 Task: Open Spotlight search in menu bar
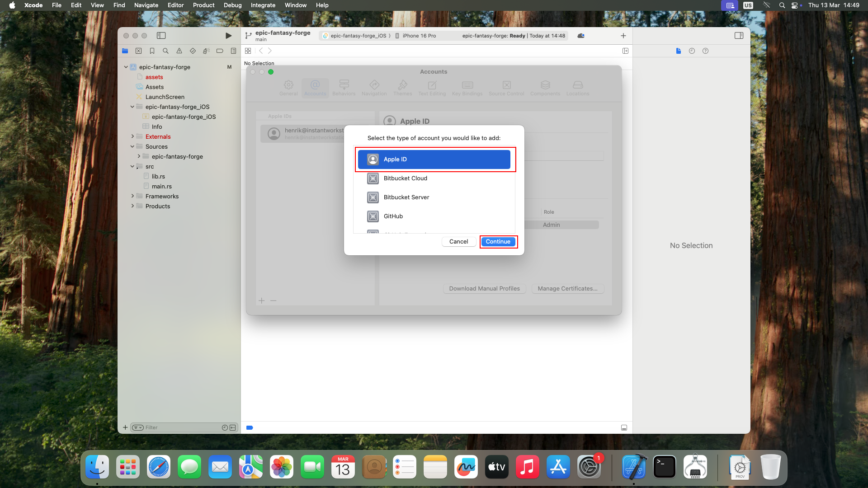(782, 5)
